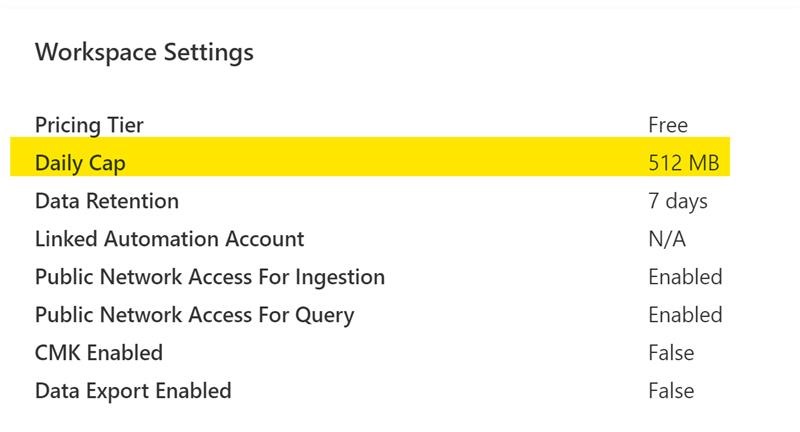
Task: Select the Linked Automation Account label
Action: tap(169, 239)
